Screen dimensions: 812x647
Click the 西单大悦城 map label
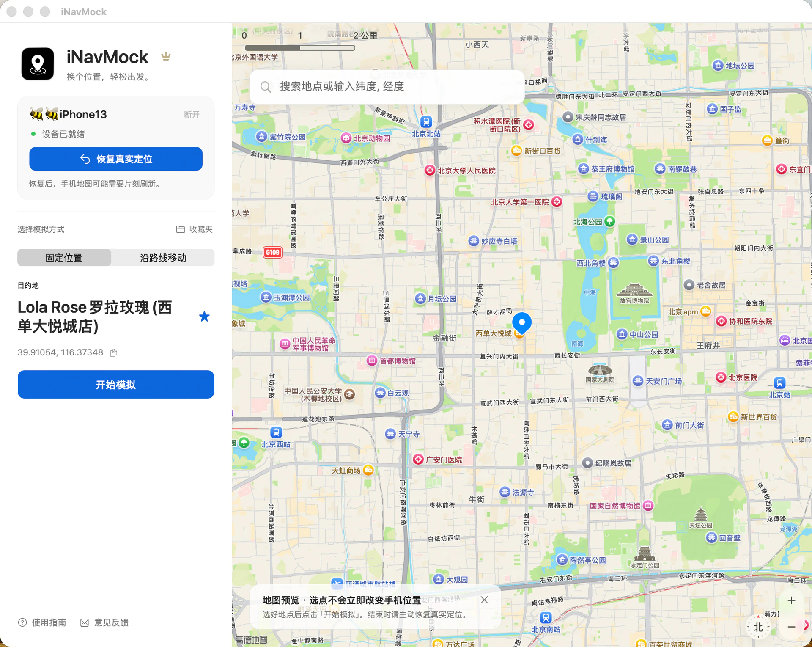tap(493, 333)
